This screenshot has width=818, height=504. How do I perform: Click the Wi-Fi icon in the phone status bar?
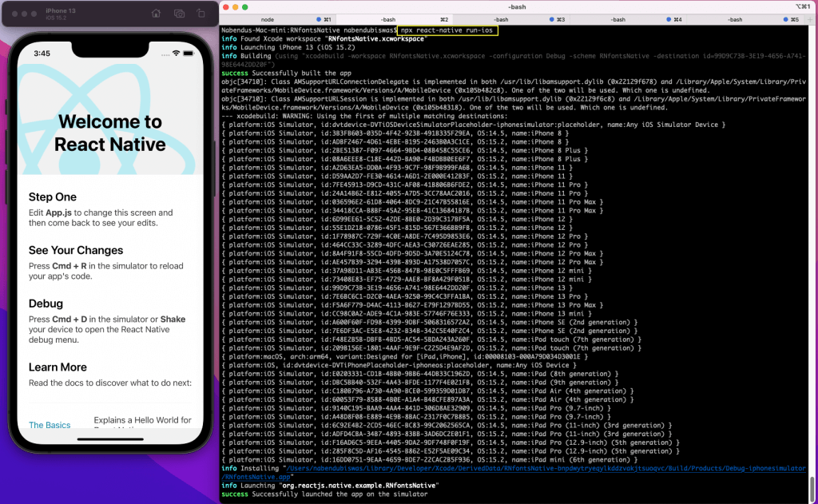[x=177, y=54]
